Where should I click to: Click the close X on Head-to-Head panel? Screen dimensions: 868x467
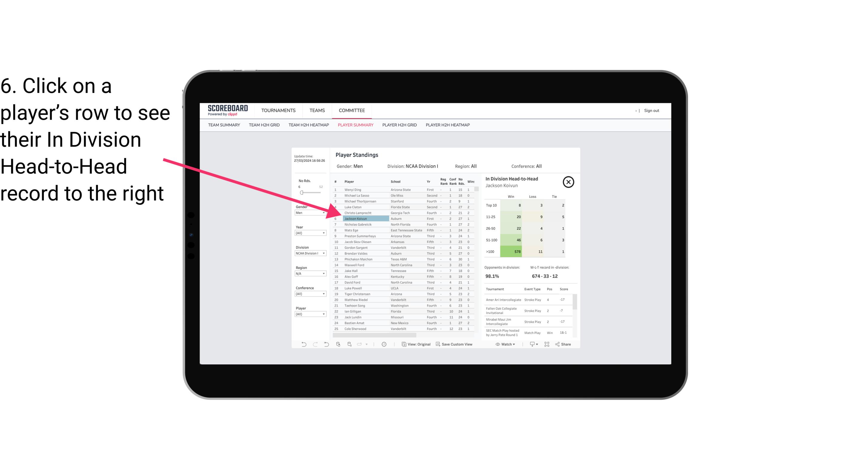(x=568, y=182)
